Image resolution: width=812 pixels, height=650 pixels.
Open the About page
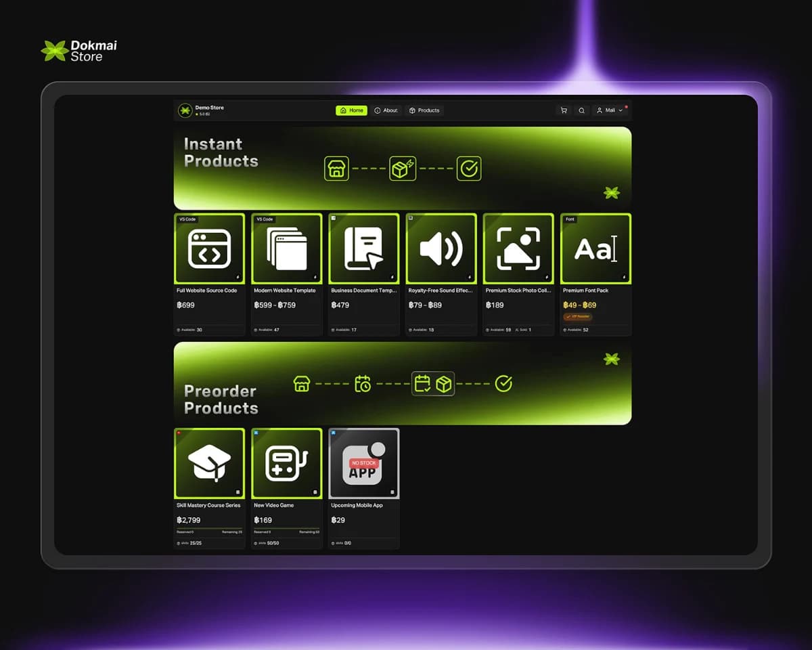click(386, 110)
